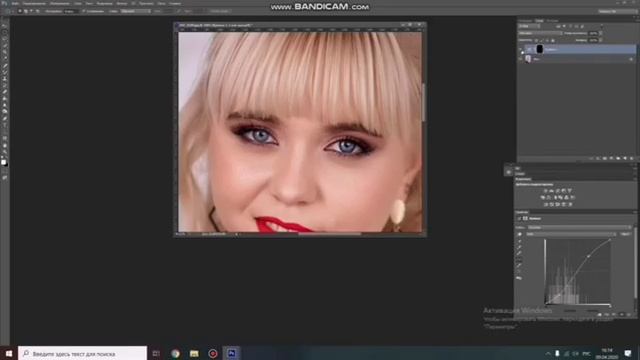Enable draw-curve pencil mode in Curves
Screen dimensions: 640x360
tap(519, 266)
